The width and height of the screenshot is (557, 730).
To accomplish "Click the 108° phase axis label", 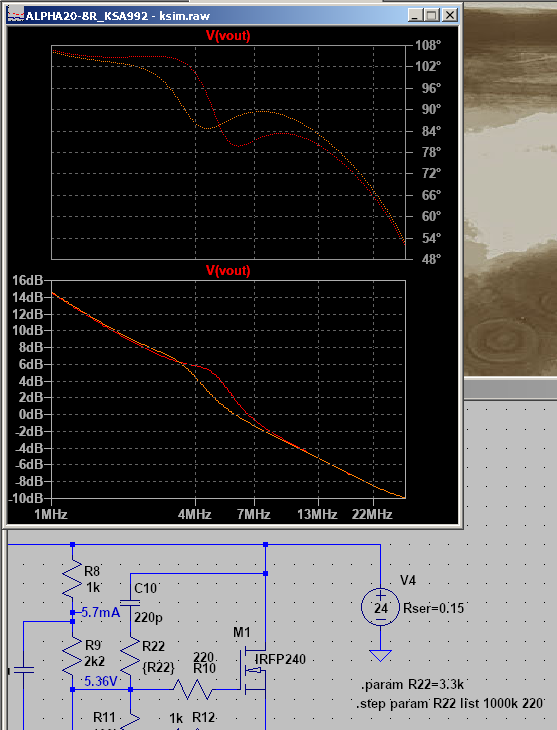I will 428,45.
